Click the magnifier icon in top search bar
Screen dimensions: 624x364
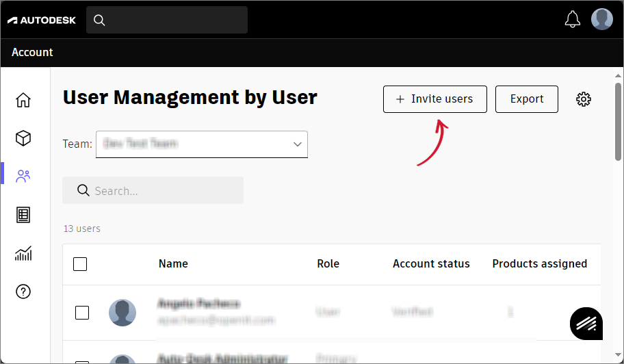99,20
